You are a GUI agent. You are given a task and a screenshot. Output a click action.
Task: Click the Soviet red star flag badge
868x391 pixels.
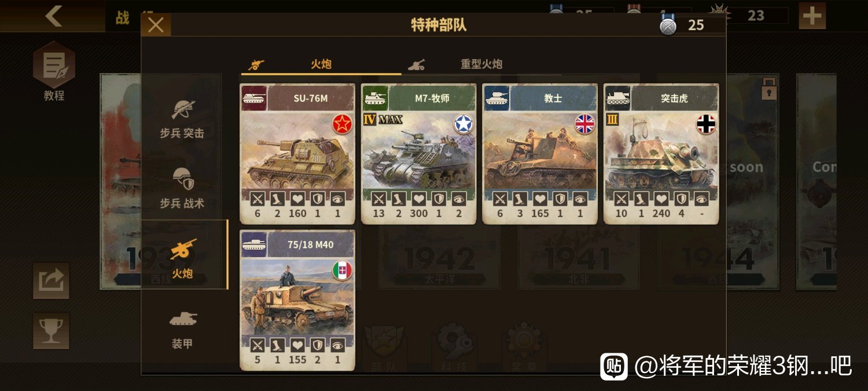[x=343, y=124]
